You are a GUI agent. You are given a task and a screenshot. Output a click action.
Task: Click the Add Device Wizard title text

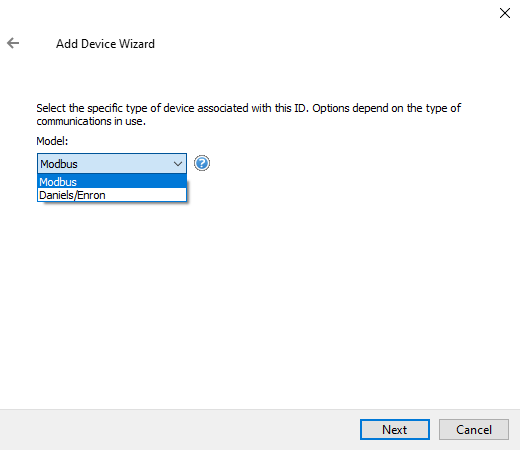coord(105,44)
